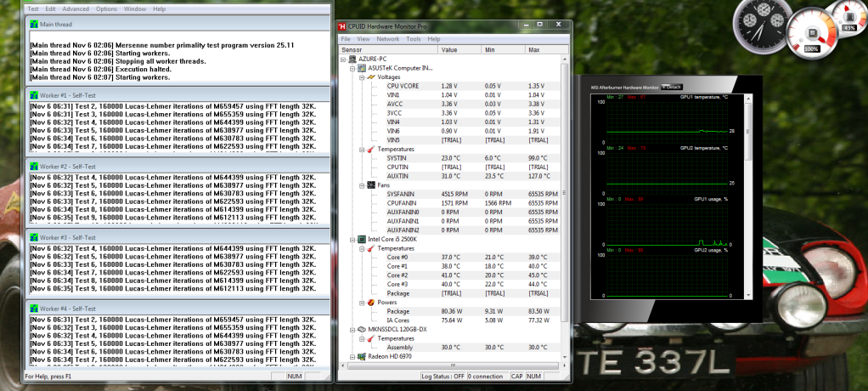Select the SYSFANIN row showing 4515 RPM

(x=472, y=195)
